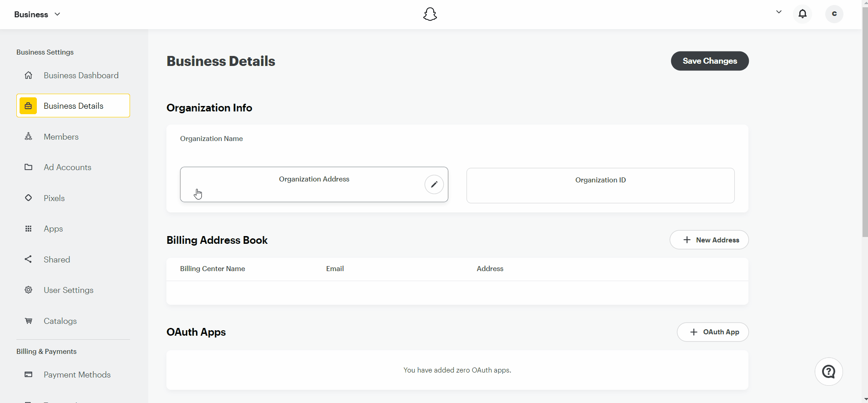The image size is (868, 403).
Task: Expand the chevron beside the notification bell
Action: pos(779,12)
